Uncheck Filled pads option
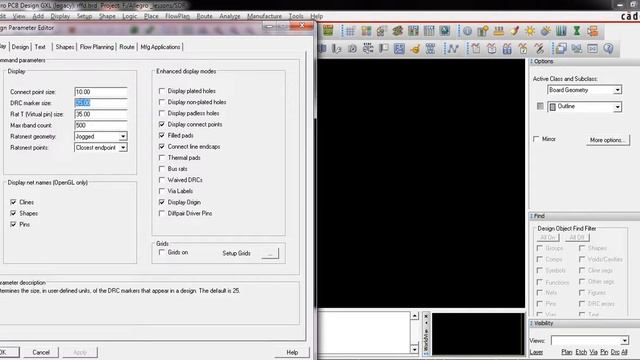The image size is (640, 360). coord(162,135)
